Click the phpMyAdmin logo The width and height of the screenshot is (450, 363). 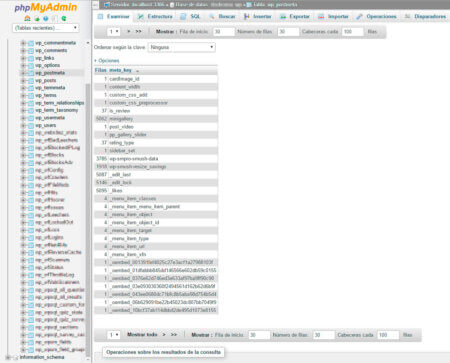click(x=46, y=7)
